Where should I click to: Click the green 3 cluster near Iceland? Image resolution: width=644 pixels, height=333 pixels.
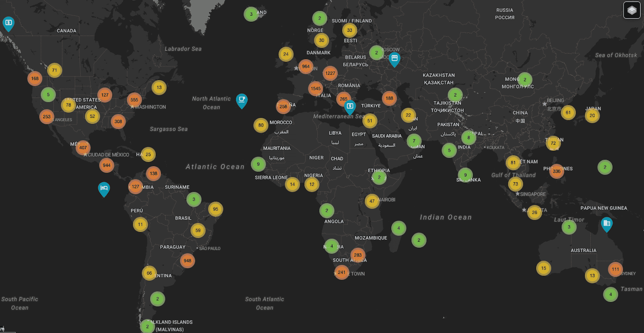[251, 14]
